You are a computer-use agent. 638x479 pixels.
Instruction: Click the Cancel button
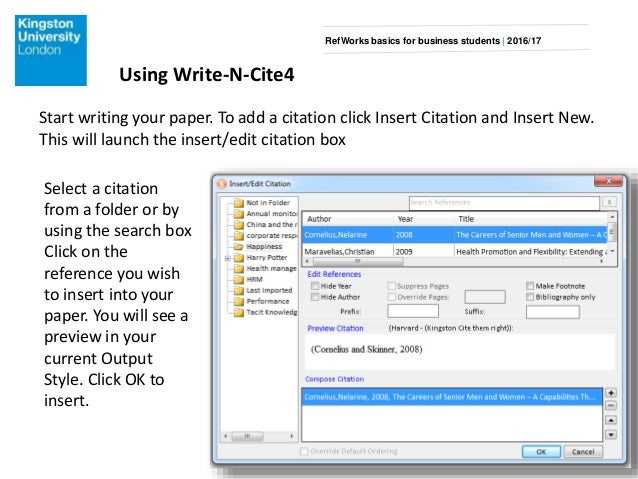click(583, 452)
